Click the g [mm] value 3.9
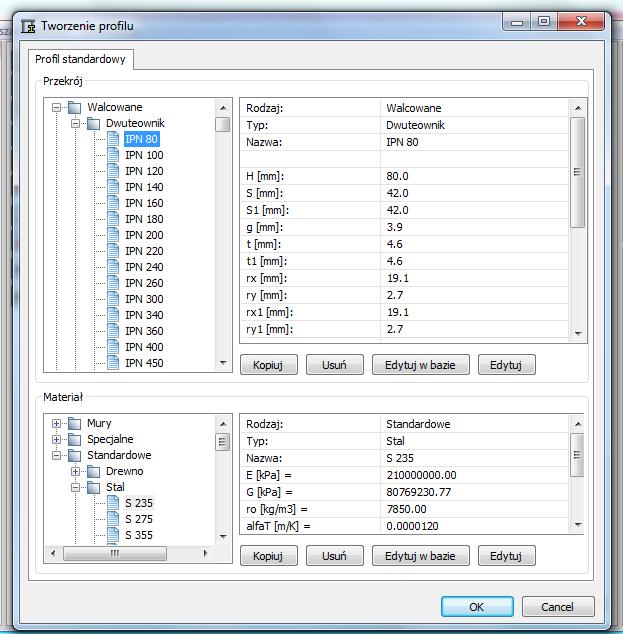The image size is (623, 634). [395, 227]
